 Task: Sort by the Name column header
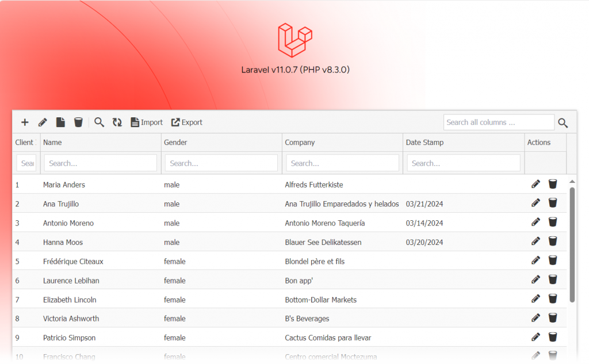52,143
